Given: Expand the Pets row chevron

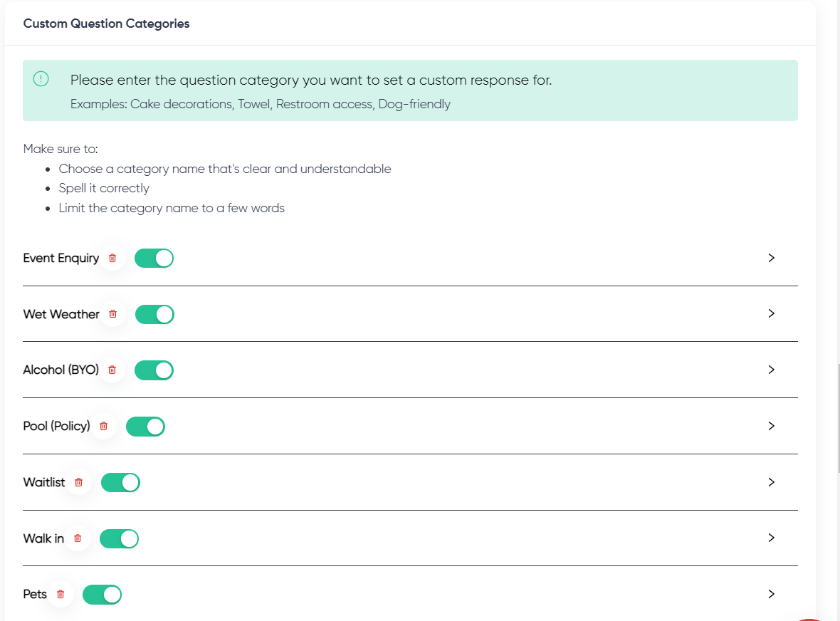Looking at the screenshot, I should [771, 594].
